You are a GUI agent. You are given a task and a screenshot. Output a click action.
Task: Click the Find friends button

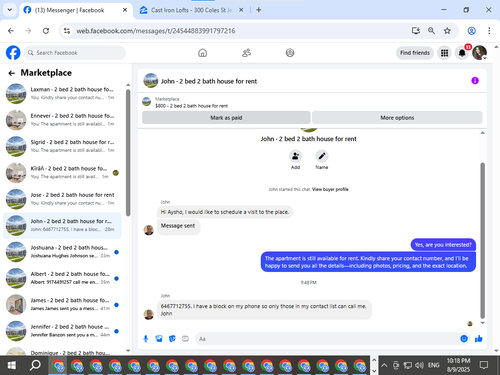[x=415, y=53]
